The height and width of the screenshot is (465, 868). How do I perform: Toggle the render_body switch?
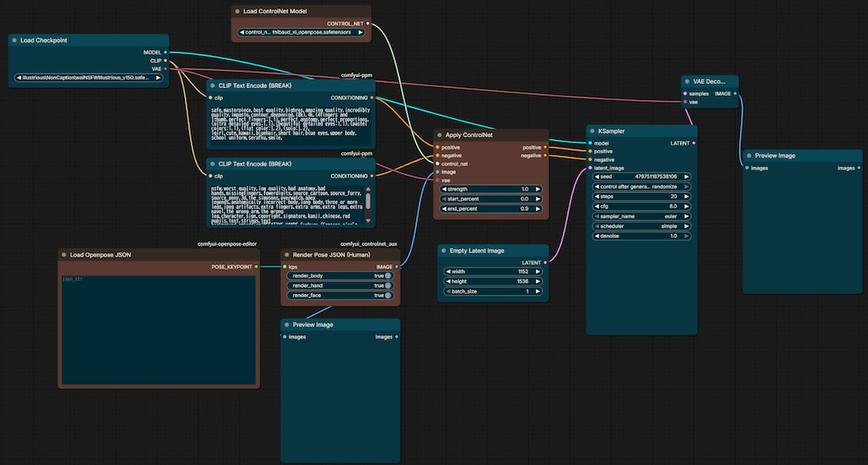[x=388, y=276]
